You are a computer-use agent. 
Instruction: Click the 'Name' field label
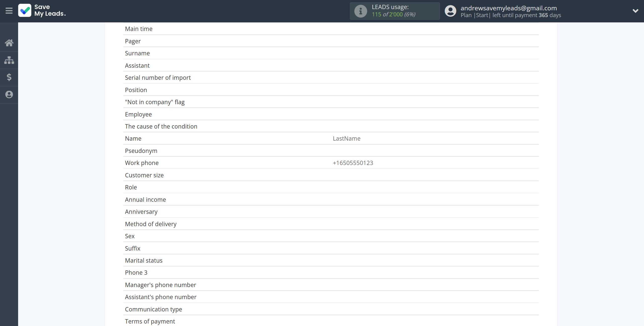(x=133, y=139)
